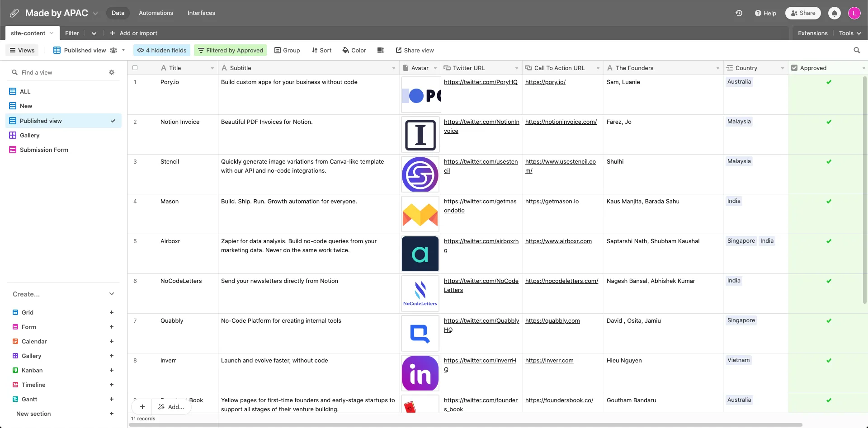Click the Group toolbar option
The image size is (868, 428).
click(x=287, y=50)
